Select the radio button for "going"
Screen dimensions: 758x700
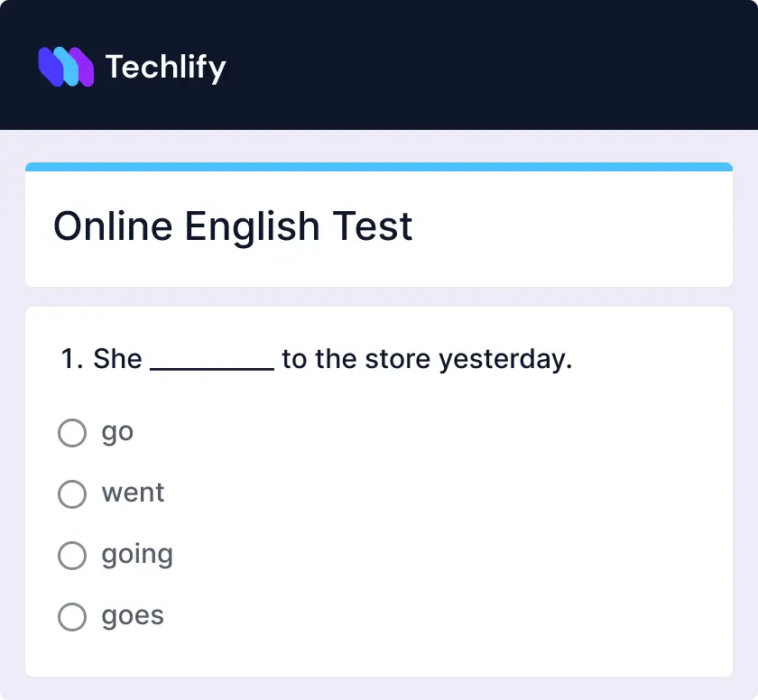click(x=72, y=556)
